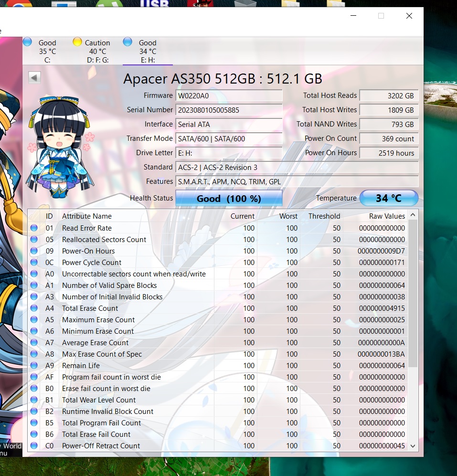
Task: Click Erase fail count row status circle
Action: click(34, 388)
